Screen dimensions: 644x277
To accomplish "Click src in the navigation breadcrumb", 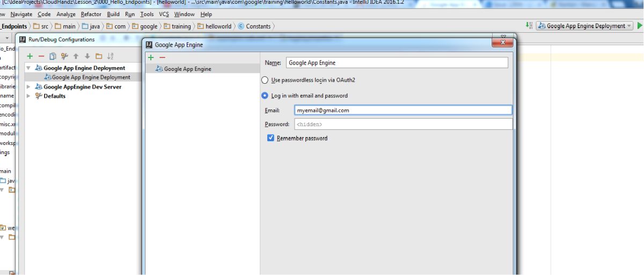I will (x=41, y=26).
